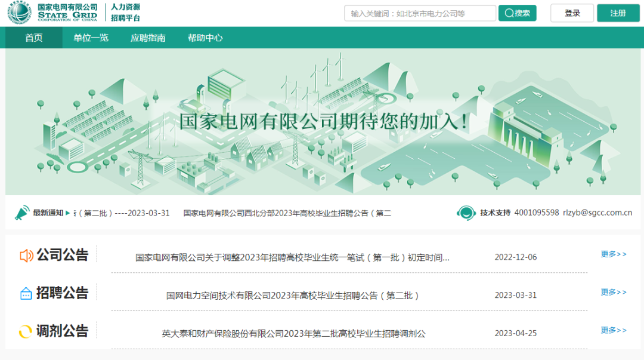
Task: Click the 招聘公告 section heading
Action: (63, 293)
